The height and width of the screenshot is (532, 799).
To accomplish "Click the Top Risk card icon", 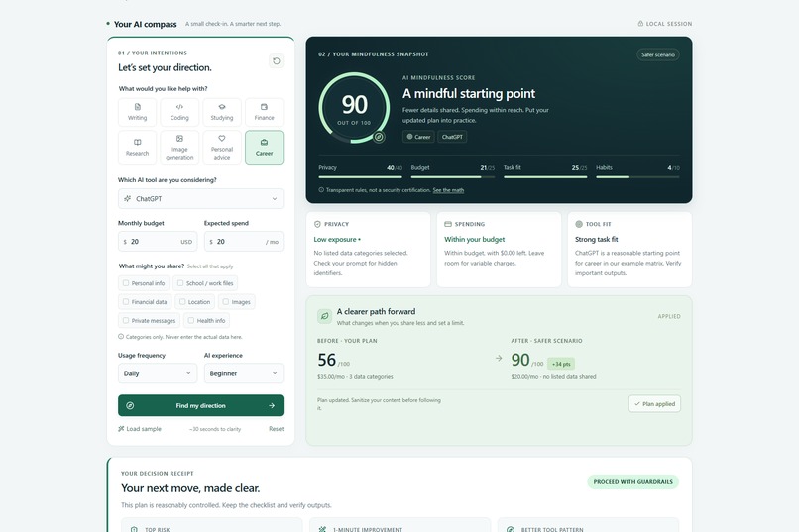I will coord(134,529).
